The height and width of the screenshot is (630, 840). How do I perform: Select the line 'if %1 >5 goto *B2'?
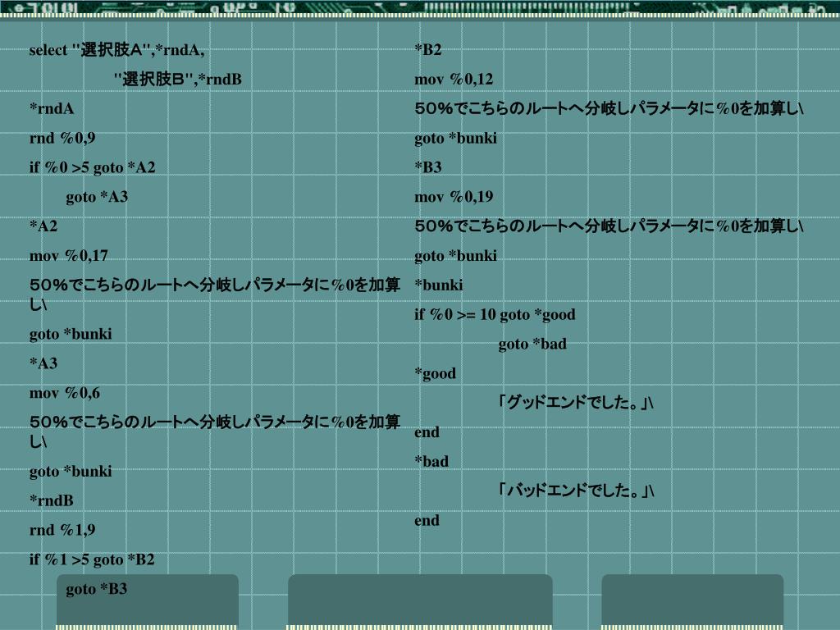pos(92,559)
